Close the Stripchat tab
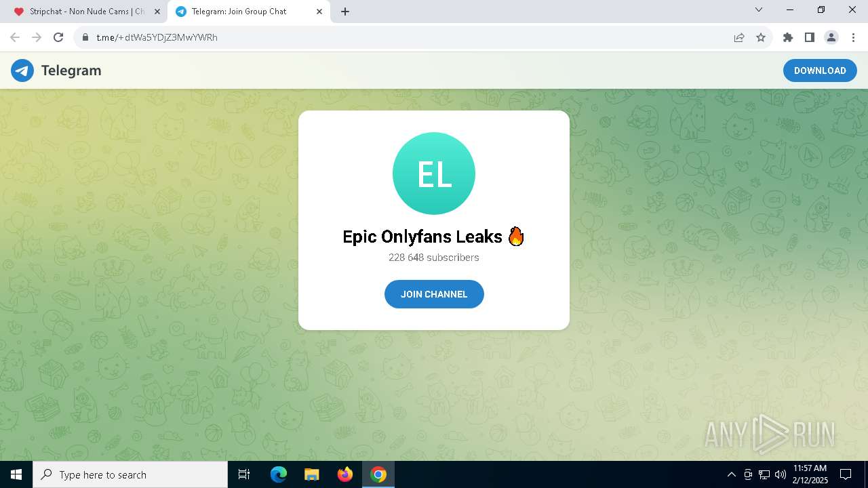The height and width of the screenshot is (488, 868). pos(157,12)
